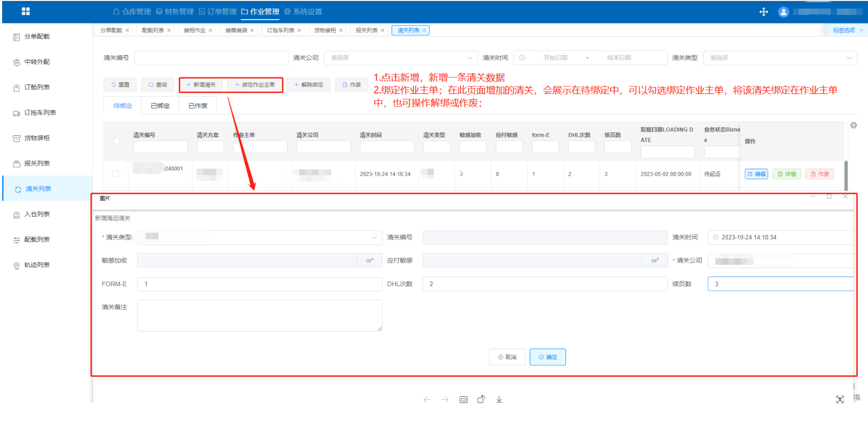Click the 新增清关 button

(x=201, y=85)
